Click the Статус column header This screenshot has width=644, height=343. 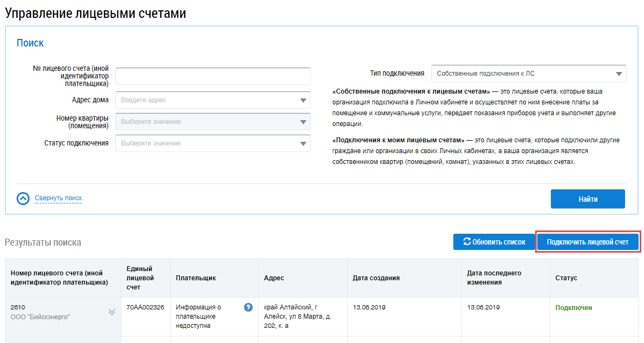point(566,278)
